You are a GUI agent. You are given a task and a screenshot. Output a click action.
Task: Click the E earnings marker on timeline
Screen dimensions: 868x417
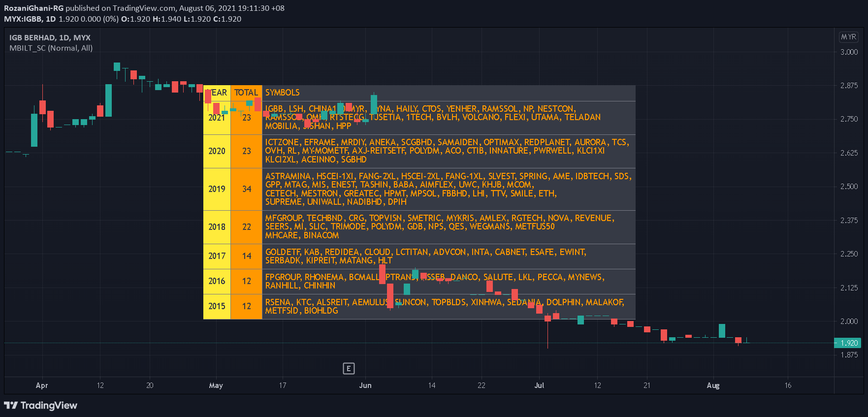pos(349,368)
